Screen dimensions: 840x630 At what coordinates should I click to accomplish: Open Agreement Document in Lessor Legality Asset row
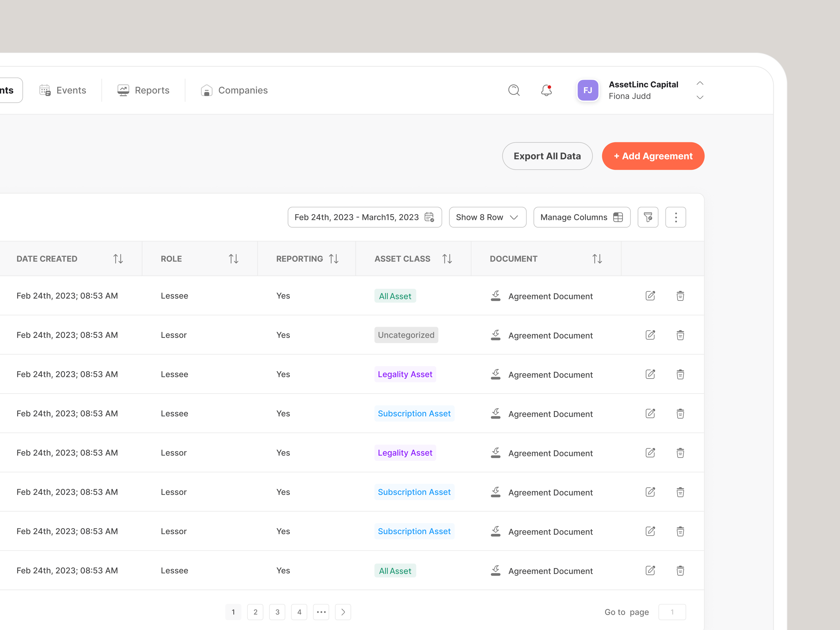click(x=550, y=453)
